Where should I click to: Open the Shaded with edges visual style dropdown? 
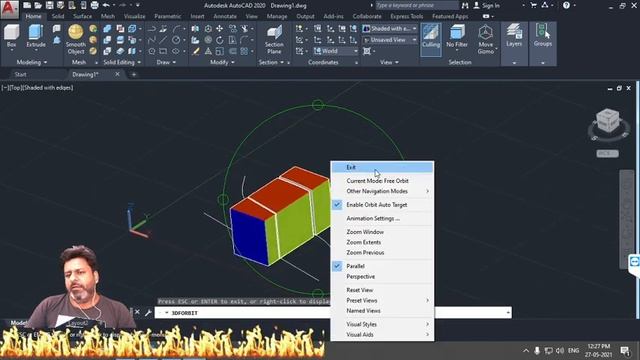coord(390,29)
